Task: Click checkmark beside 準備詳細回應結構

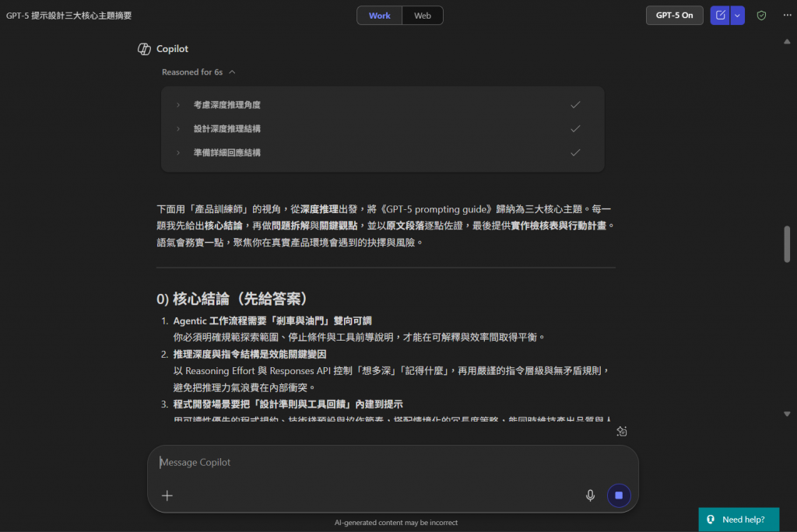Action: 575,152
